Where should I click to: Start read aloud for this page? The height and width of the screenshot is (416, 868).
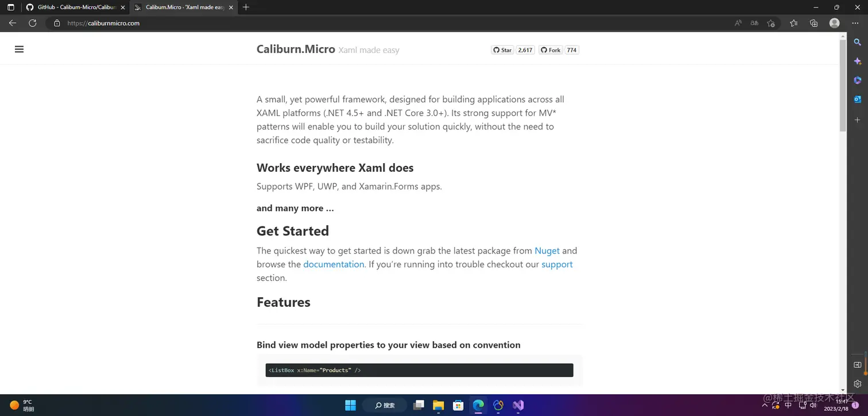point(738,23)
